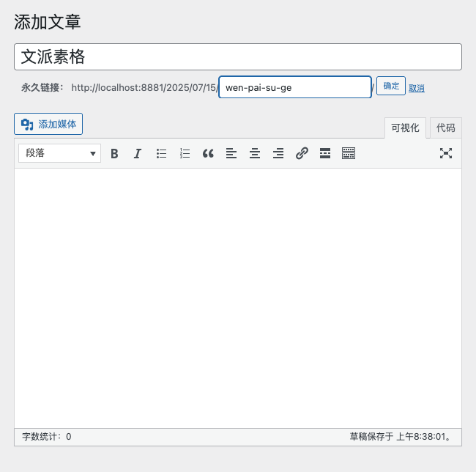Insert a numbered list
This screenshot has width=476, height=472.
(x=185, y=153)
